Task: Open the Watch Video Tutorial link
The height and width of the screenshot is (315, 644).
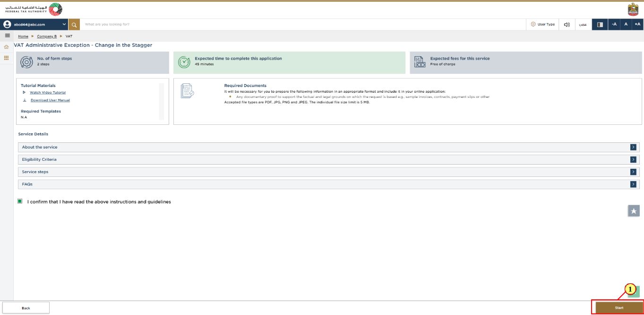Action: [x=48, y=93]
